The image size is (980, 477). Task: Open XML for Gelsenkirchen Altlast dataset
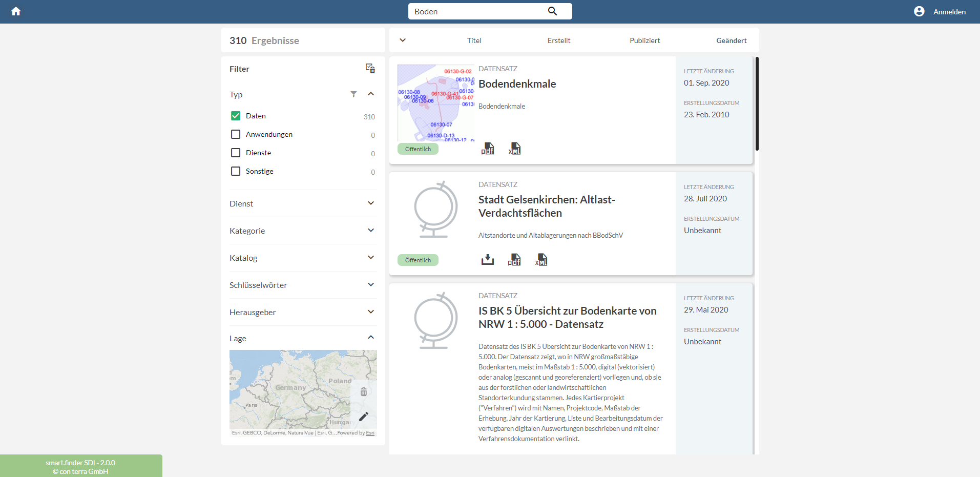[x=541, y=260]
